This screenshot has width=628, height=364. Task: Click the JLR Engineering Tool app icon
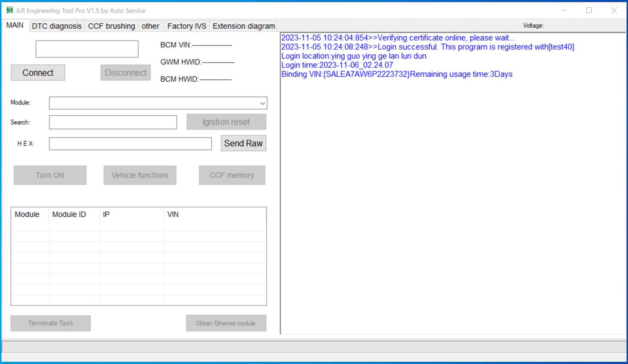10,10
